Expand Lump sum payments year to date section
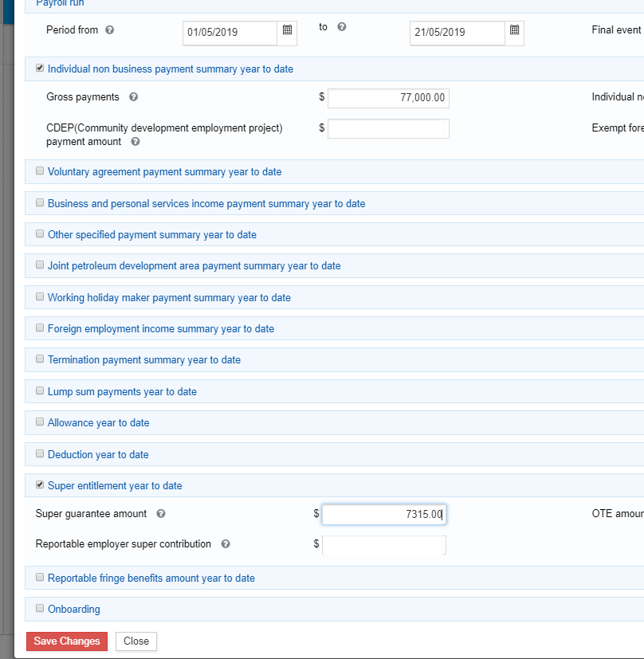 [x=122, y=391]
